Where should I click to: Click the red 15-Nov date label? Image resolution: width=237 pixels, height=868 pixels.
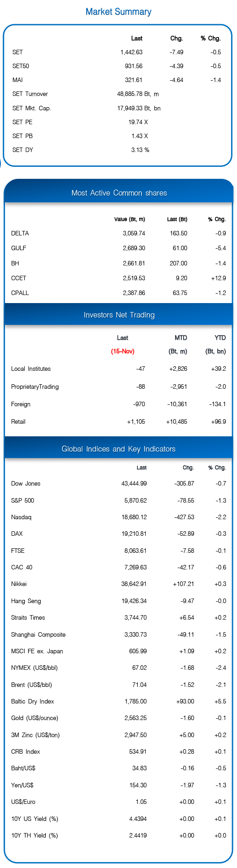click(x=123, y=352)
